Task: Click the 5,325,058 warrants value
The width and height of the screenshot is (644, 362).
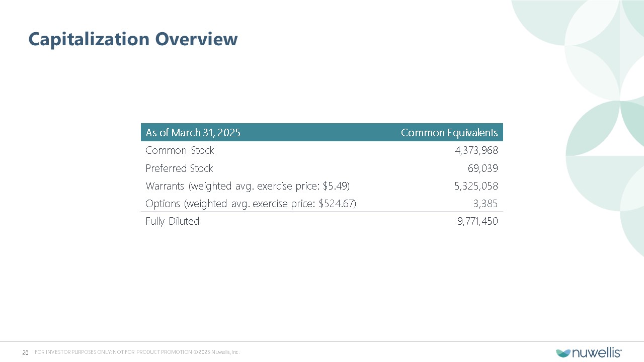Action: (x=476, y=186)
